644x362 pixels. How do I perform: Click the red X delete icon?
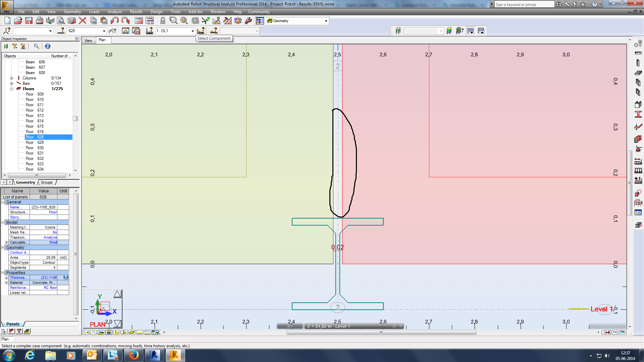[83, 21]
